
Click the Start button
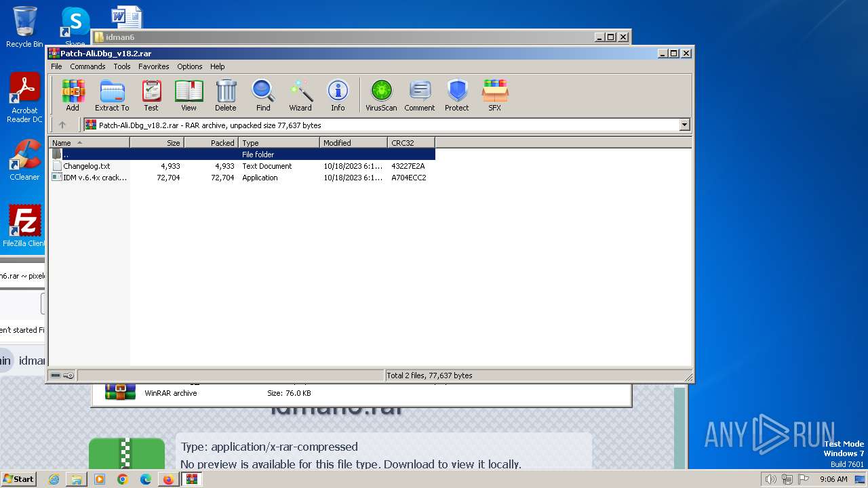18,479
